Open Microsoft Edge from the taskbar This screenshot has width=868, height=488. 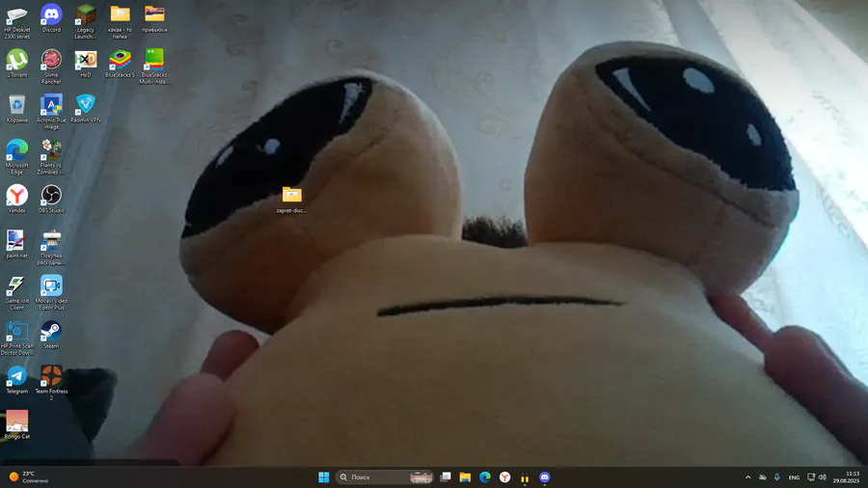[485, 477]
